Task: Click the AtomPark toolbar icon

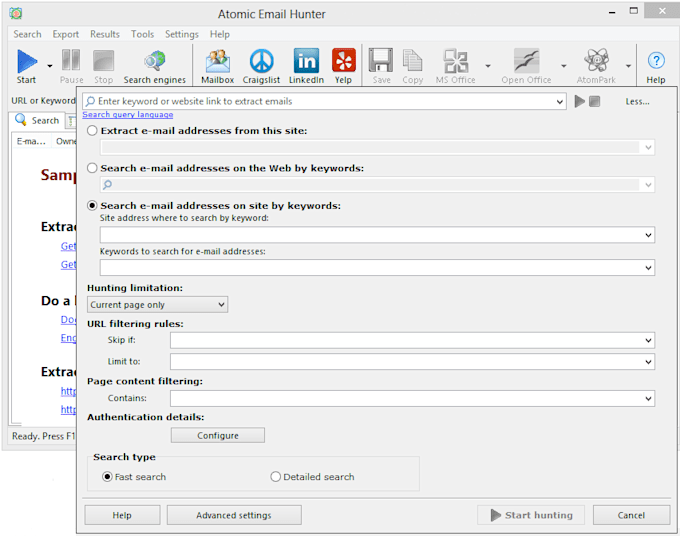Action: tap(596, 60)
